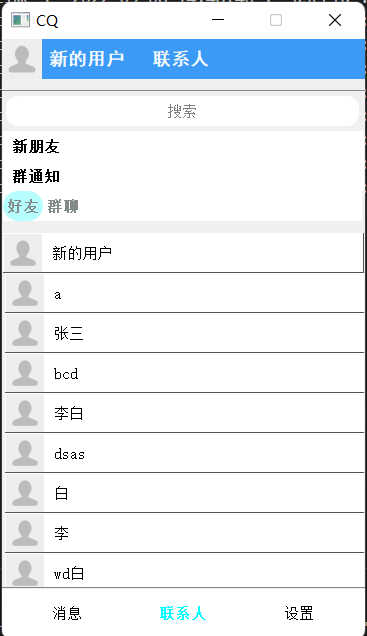Switch to the 好友 friends tab

tap(23, 206)
